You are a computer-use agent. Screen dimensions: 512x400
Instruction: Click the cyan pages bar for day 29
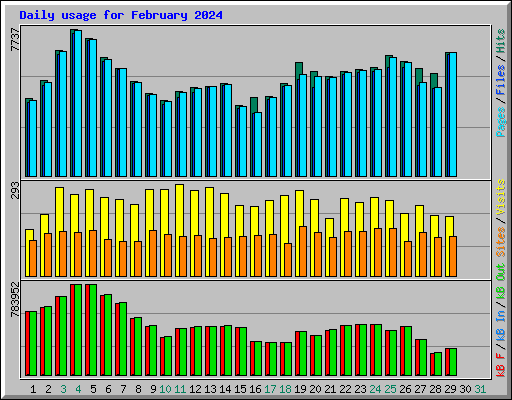coord(453,114)
